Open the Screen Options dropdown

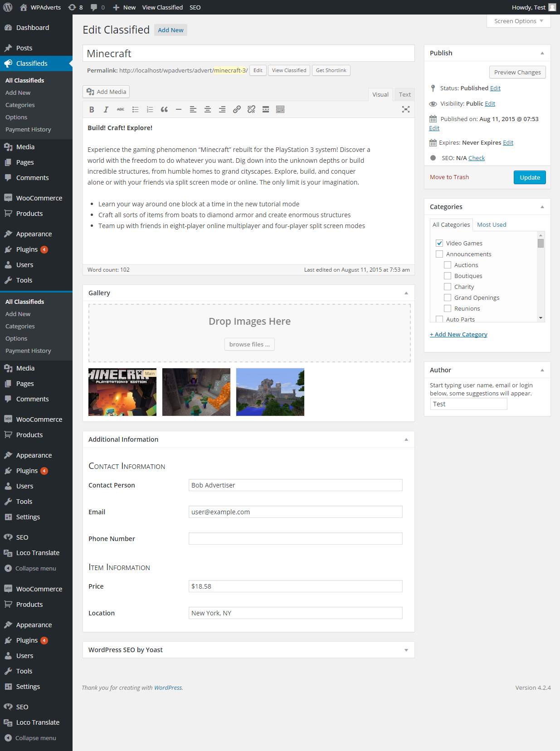[x=519, y=21]
